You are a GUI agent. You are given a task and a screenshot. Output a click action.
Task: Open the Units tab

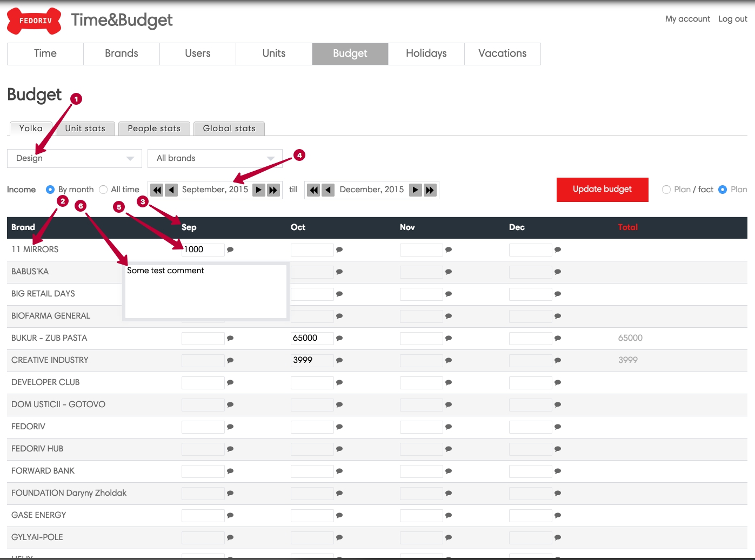[274, 53]
